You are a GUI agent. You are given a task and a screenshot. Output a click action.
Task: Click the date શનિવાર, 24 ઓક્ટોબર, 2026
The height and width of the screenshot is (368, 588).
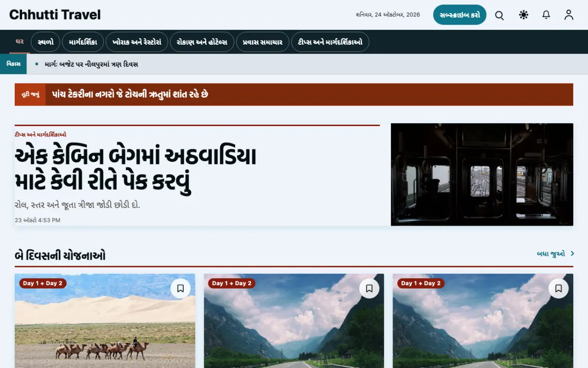[388, 15]
